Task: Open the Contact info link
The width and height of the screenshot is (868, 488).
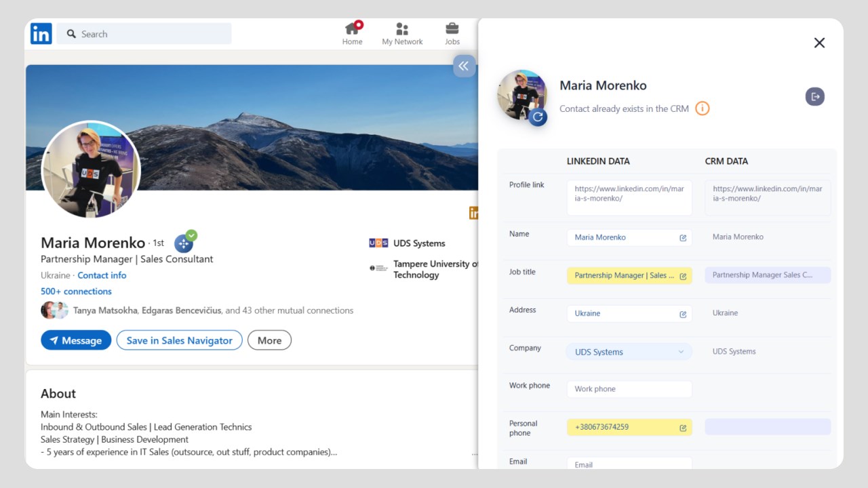Action: (x=102, y=275)
